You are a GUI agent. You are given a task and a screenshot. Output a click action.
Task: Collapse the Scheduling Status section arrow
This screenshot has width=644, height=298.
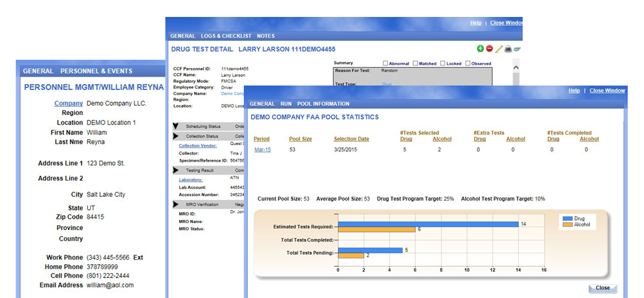175,126
